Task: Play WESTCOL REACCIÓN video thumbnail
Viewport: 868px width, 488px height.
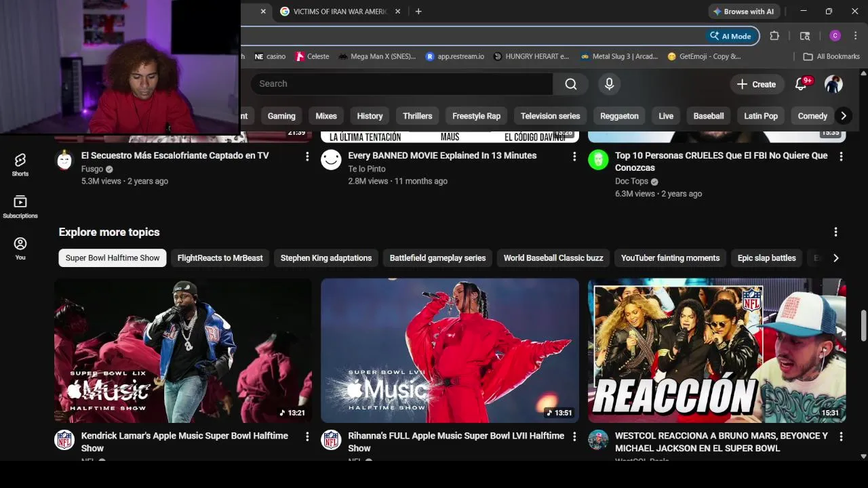Action: [x=717, y=350]
